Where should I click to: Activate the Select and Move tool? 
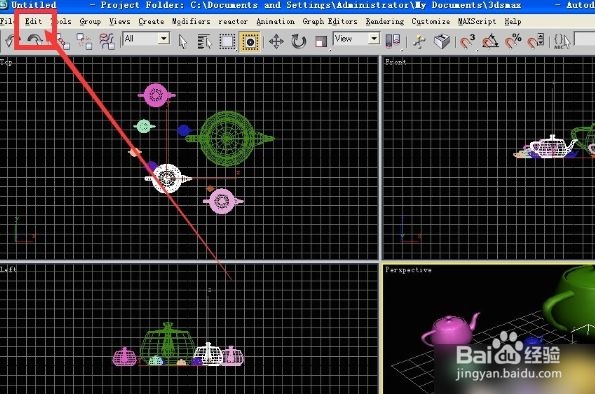(276, 41)
